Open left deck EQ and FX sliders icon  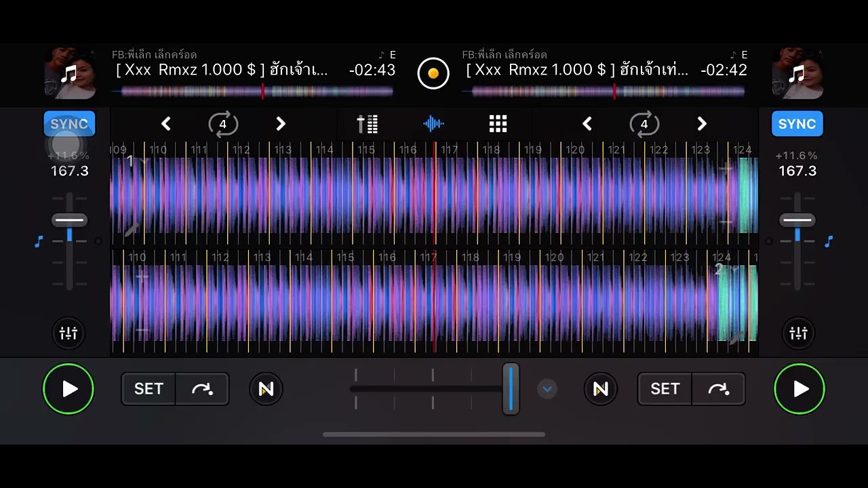coord(68,333)
